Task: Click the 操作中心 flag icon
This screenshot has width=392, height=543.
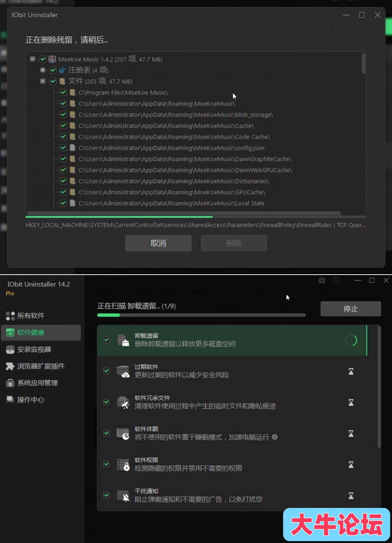Action: pos(10,399)
